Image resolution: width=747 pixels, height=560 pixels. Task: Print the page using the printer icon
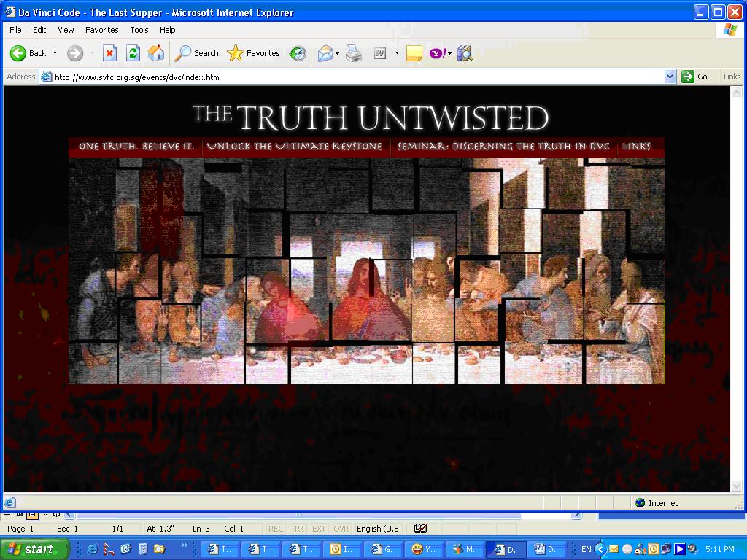354,53
